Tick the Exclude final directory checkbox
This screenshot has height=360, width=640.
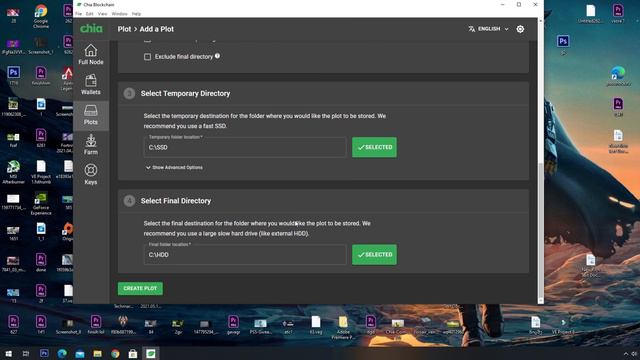[147, 57]
